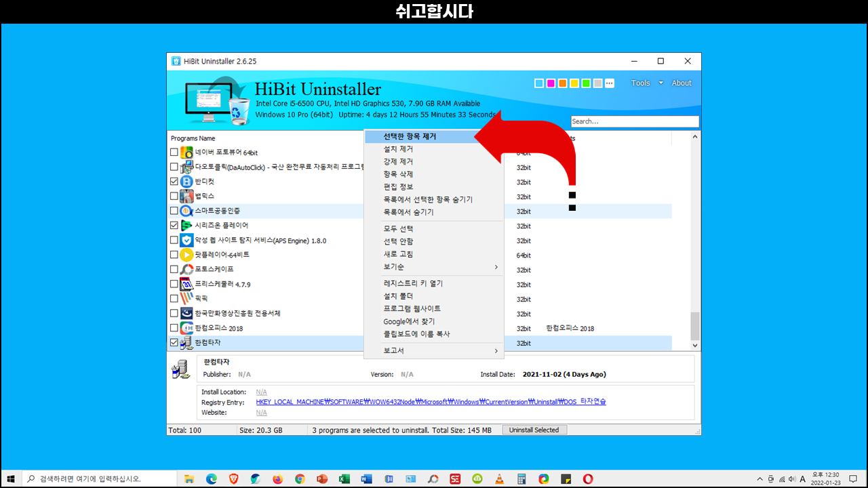The width and height of the screenshot is (868, 488).
Task: Click the Website N/A link
Action: [261, 412]
